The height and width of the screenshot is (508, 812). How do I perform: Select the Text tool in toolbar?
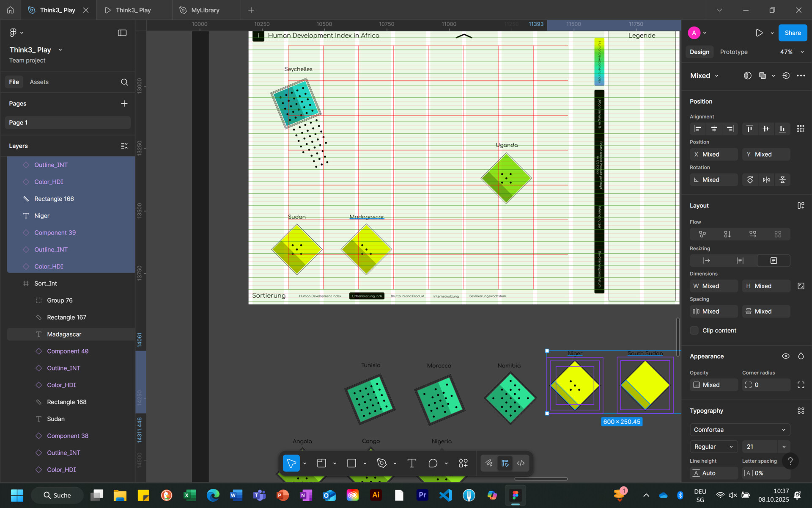coord(411,463)
